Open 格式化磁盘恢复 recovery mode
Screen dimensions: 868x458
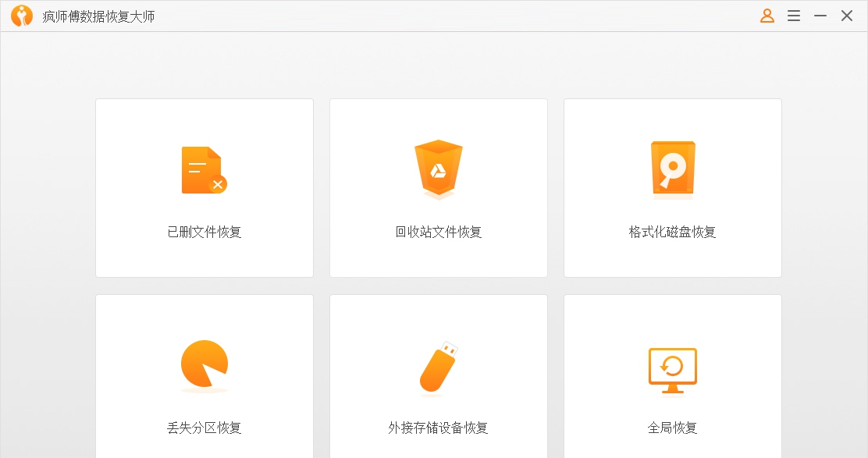[x=672, y=232]
